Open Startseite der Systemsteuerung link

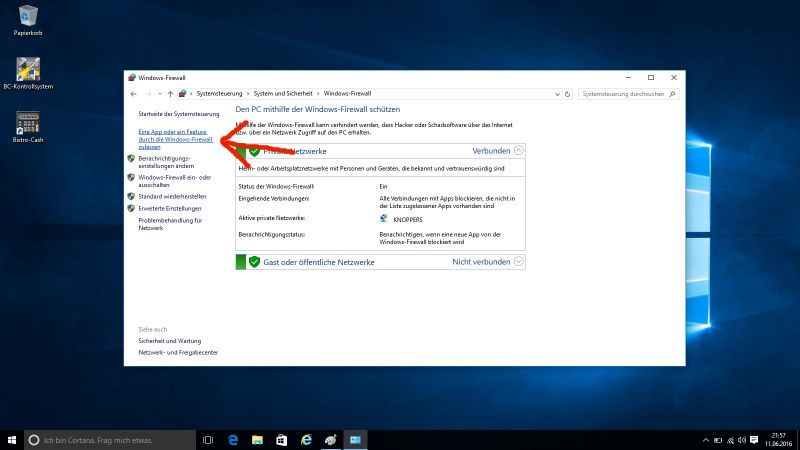[x=179, y=114]
